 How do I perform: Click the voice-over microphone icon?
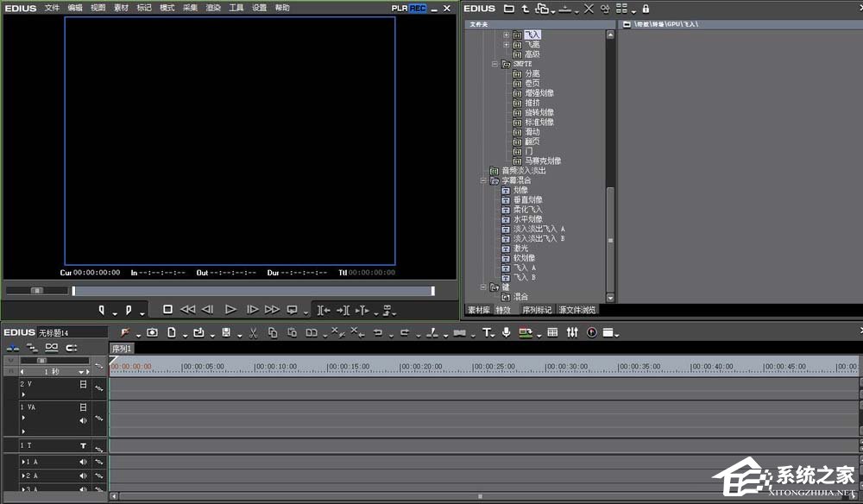(507, 332)
